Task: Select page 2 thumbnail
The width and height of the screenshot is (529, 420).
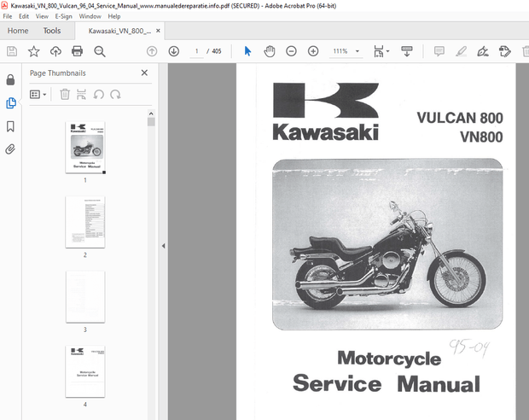Action: [85, 222]
